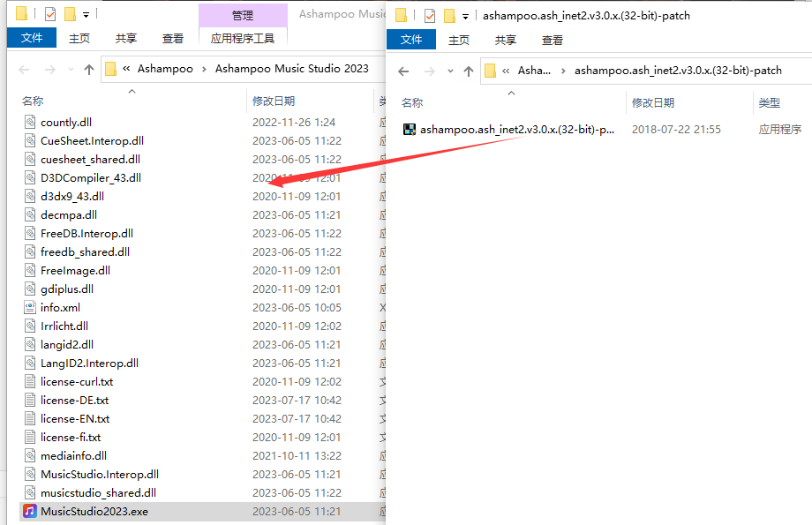Switch to 主页 tab in patch window

tap(459, 40)
